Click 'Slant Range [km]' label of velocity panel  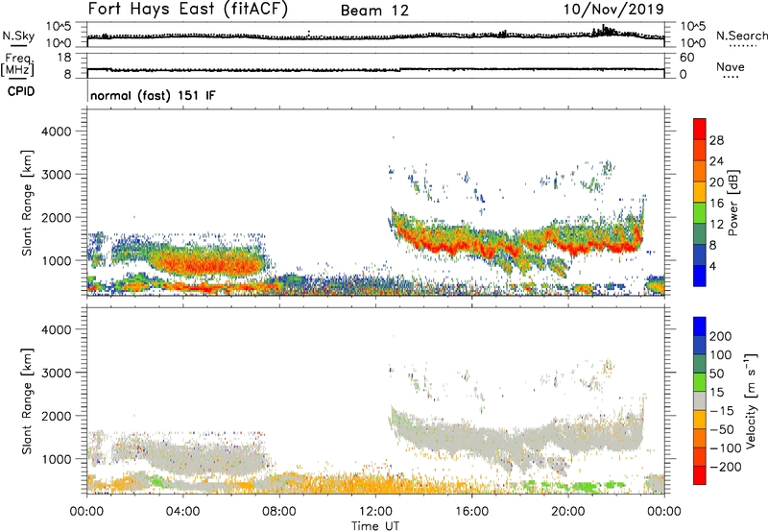coord(27,401)
